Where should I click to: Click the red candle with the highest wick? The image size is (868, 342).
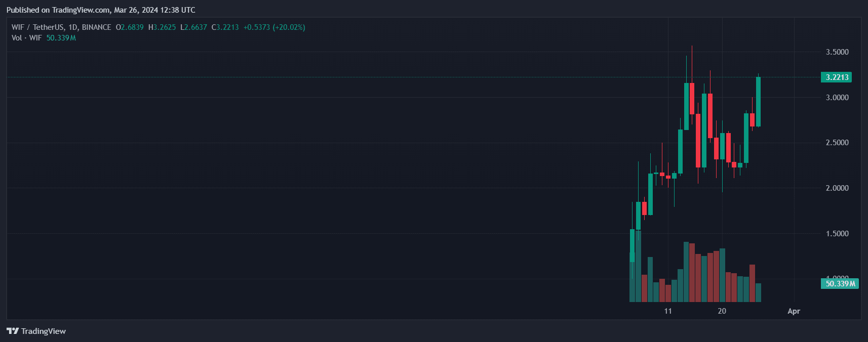(692, 99)
